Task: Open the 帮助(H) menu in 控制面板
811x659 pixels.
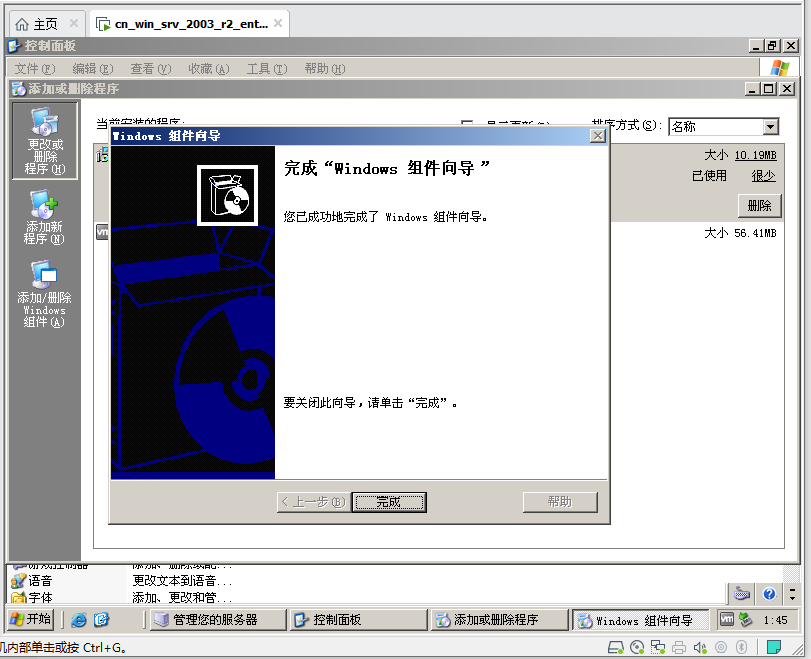Action: pyautogui.click(x=325, y=68)
